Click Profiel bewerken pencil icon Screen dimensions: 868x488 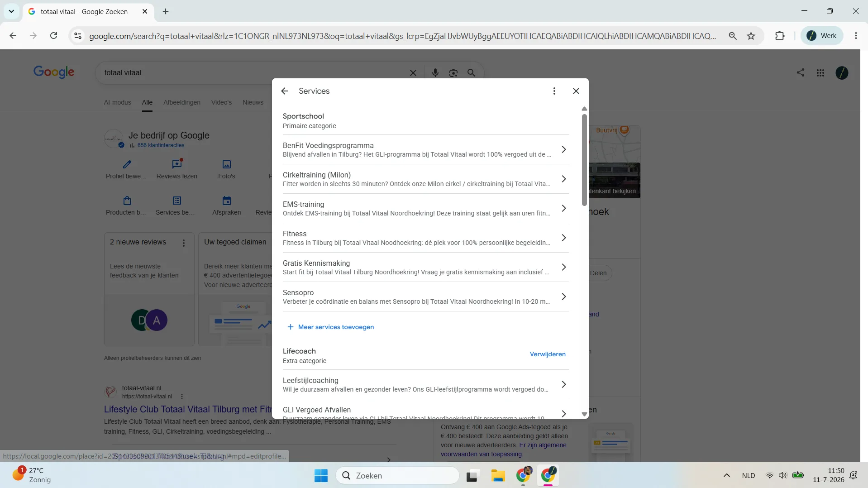click(127, 164)
